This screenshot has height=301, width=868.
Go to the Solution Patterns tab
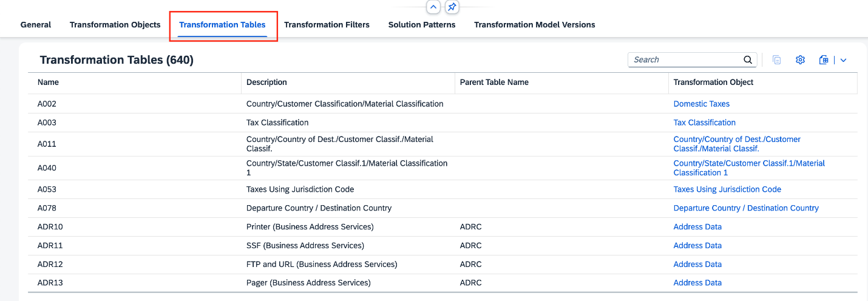422,25
